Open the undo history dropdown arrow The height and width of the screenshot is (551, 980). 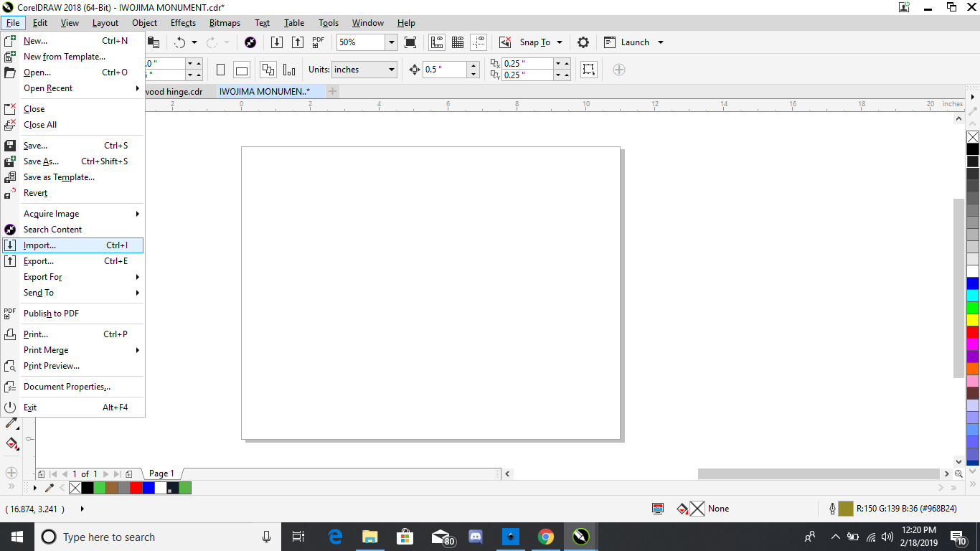[x=194, y=42]
